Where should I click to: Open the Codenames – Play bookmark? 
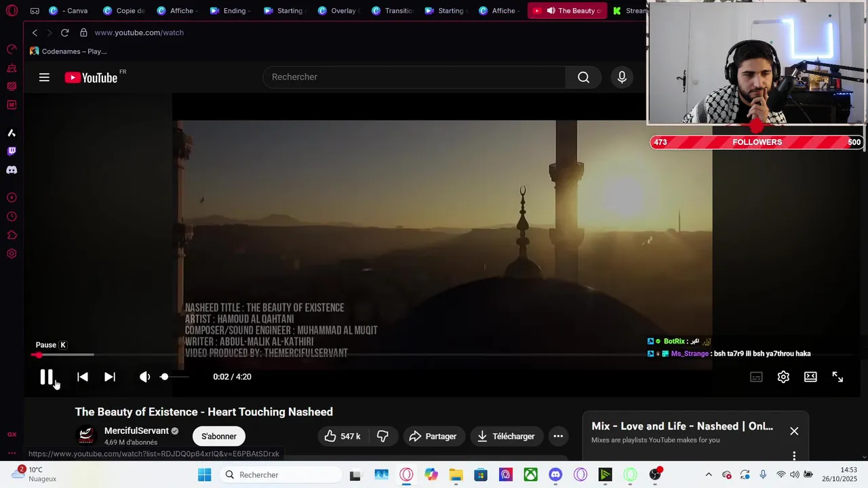click(x=68, y=52)
